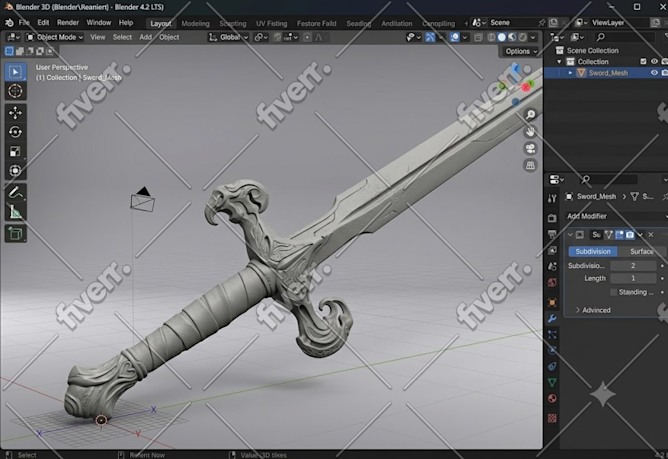
Task: Open the World properties tab
Action: tap(552, 282)
